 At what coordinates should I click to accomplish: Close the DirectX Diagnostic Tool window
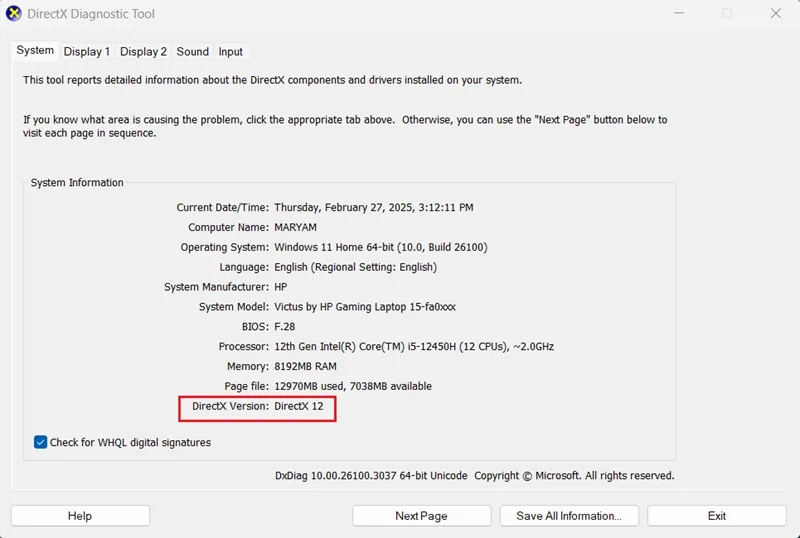776,13
